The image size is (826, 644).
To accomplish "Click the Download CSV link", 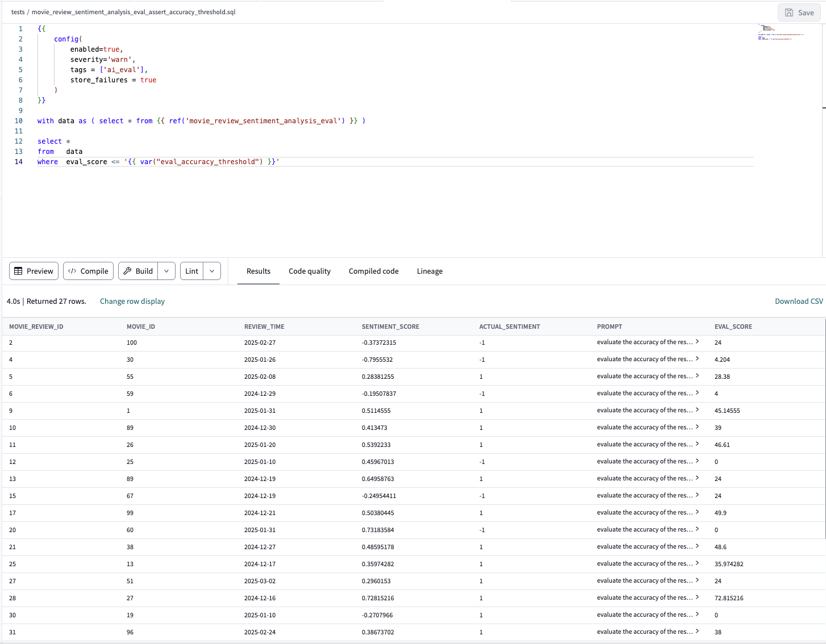I will click(798, 301).
